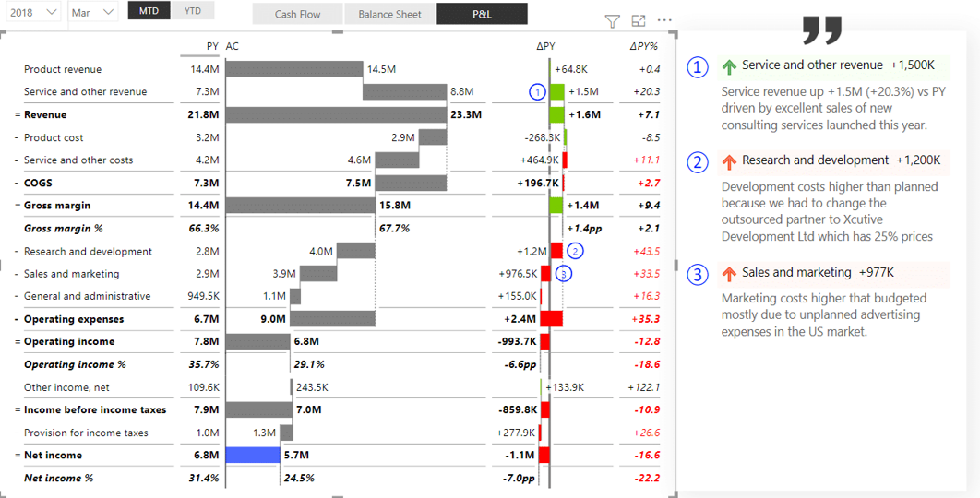Click comment marker 2 on Research and development row

pyautogui.click(x=576, y=251)
